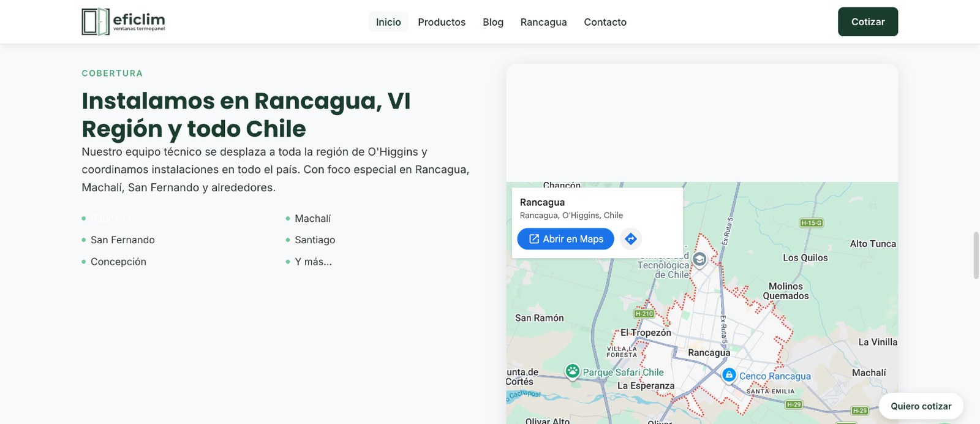Click the El Tropezón map label
Viewport: 980px width, 424px height.
coord(646,333)
